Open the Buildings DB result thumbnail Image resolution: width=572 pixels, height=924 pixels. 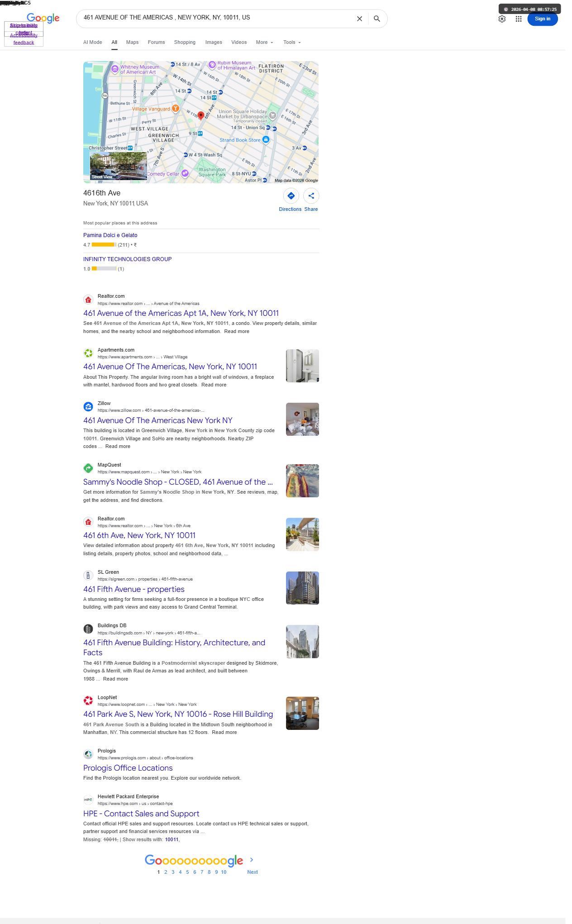[302, 642]
